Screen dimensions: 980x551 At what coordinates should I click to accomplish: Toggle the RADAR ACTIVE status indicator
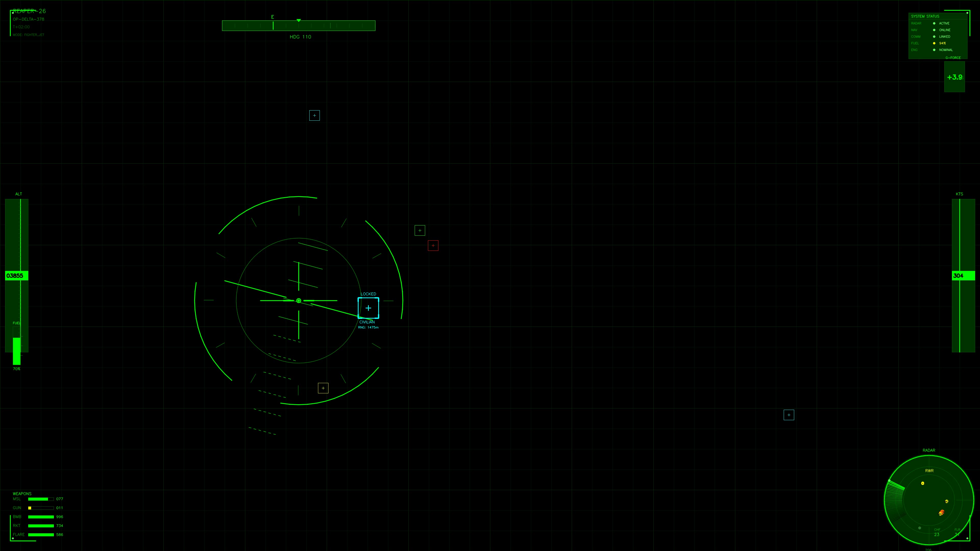point(934,23)
